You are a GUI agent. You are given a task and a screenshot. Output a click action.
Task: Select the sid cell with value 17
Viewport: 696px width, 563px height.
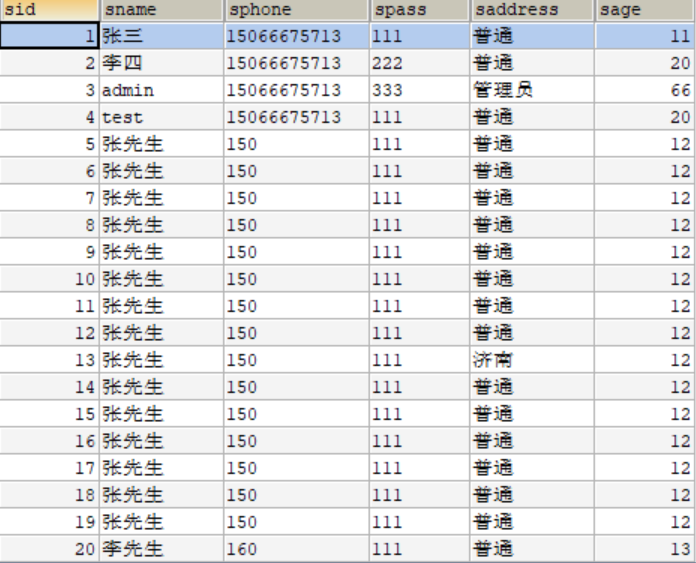pos(49,468)
